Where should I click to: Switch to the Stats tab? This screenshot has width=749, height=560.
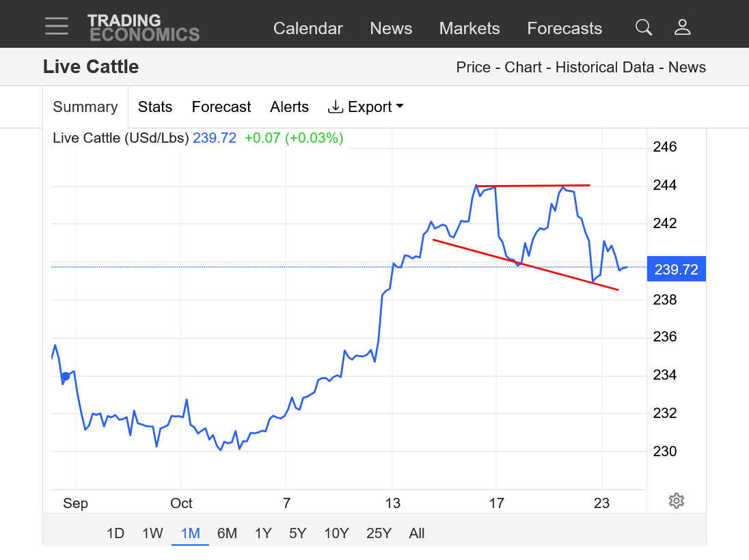(155, 107)
